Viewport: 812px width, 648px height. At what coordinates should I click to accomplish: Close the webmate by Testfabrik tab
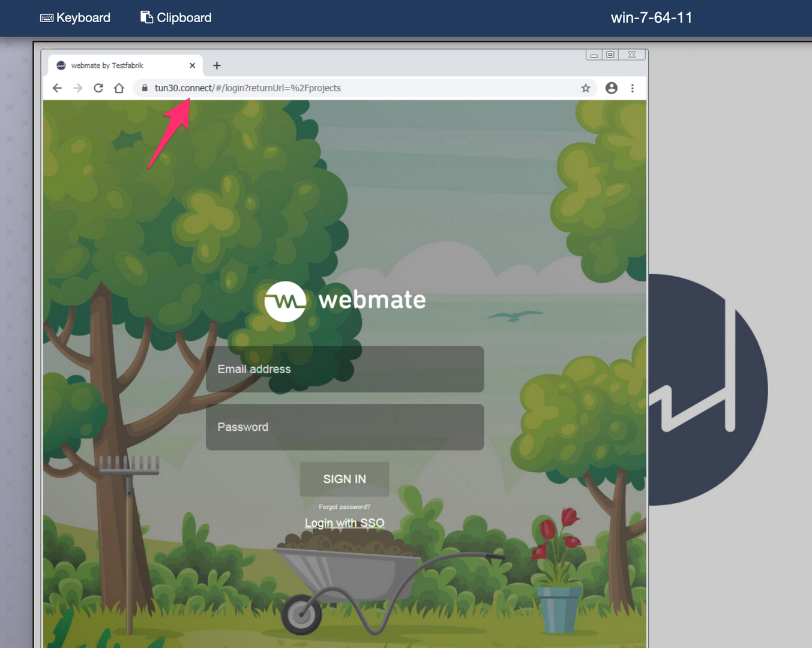[x=192, y=65]
